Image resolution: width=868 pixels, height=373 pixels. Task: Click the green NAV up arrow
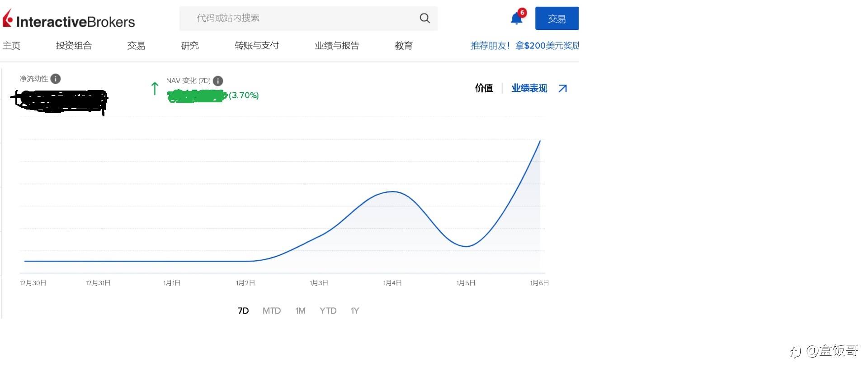(155, 88)
